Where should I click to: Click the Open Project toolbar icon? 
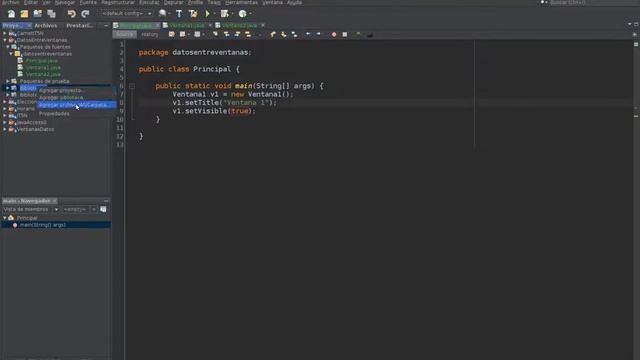pos(38,13)
